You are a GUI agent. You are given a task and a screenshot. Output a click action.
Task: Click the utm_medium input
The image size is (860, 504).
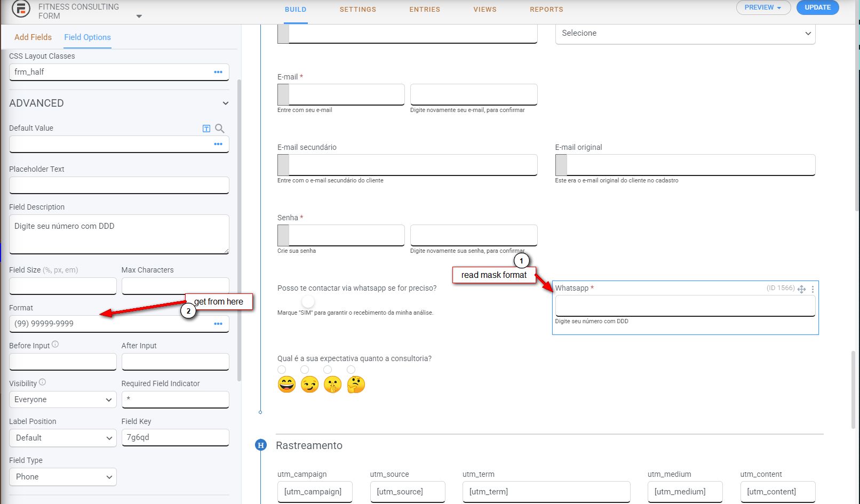pyautogui.click(x=685, y=492)
